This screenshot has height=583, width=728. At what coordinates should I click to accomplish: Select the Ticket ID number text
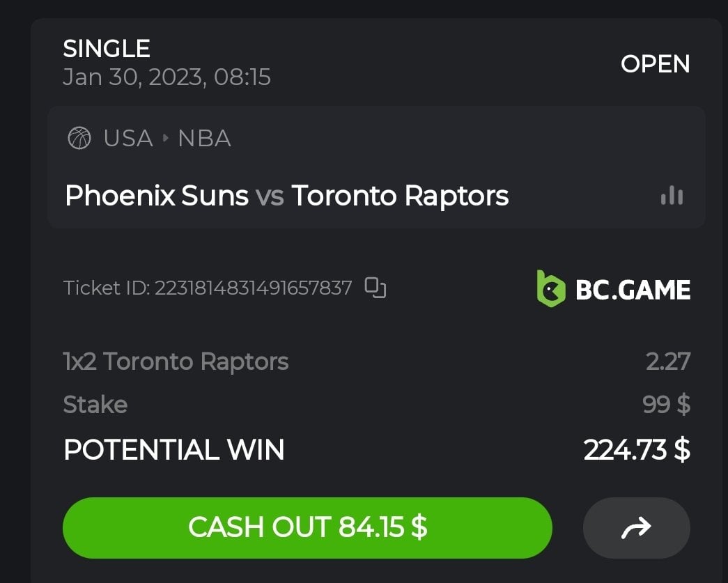[253, 288]
